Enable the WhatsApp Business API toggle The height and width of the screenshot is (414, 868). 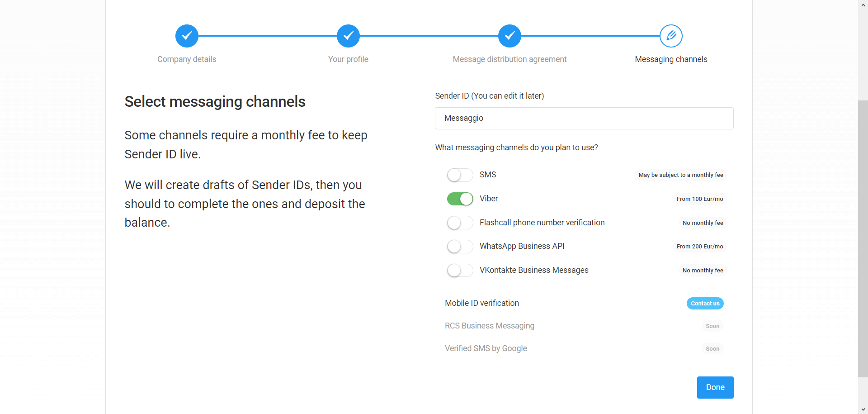pyautogui.click(x=460, y=246)
